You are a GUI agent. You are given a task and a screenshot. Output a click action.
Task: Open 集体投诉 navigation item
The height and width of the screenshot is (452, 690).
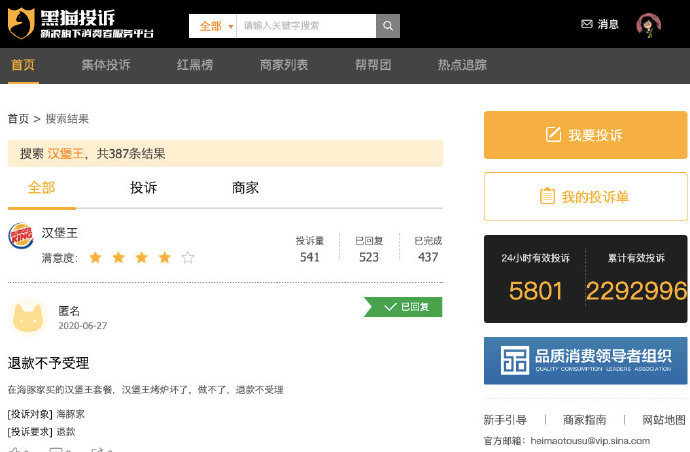(x=106, y=65)
